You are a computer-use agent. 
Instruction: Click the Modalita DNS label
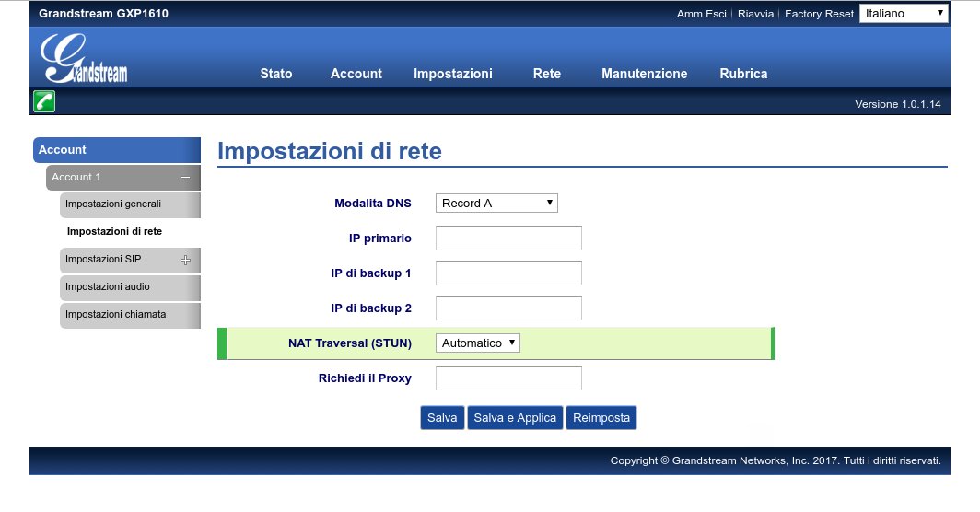click(x=373, y=204)
